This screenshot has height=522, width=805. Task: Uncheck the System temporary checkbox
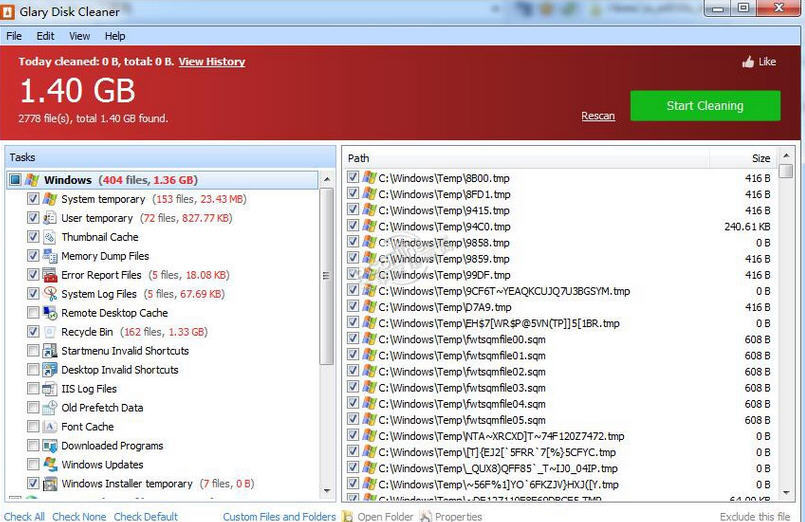(33, 199)
